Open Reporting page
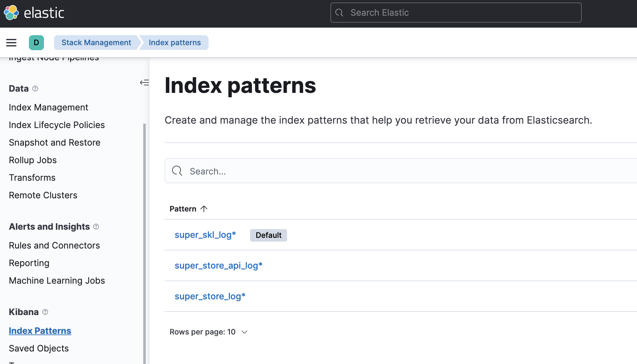 [29, 263]
